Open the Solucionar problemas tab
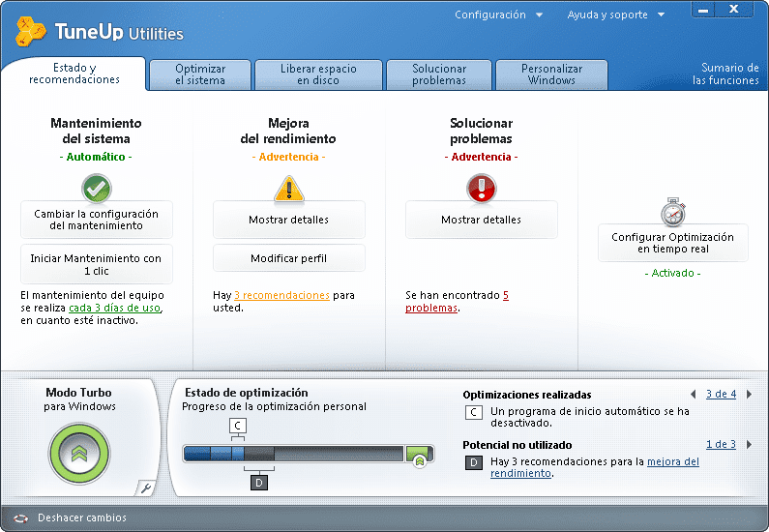Viewport: 769px width, 532px height. tap(439, 74)
